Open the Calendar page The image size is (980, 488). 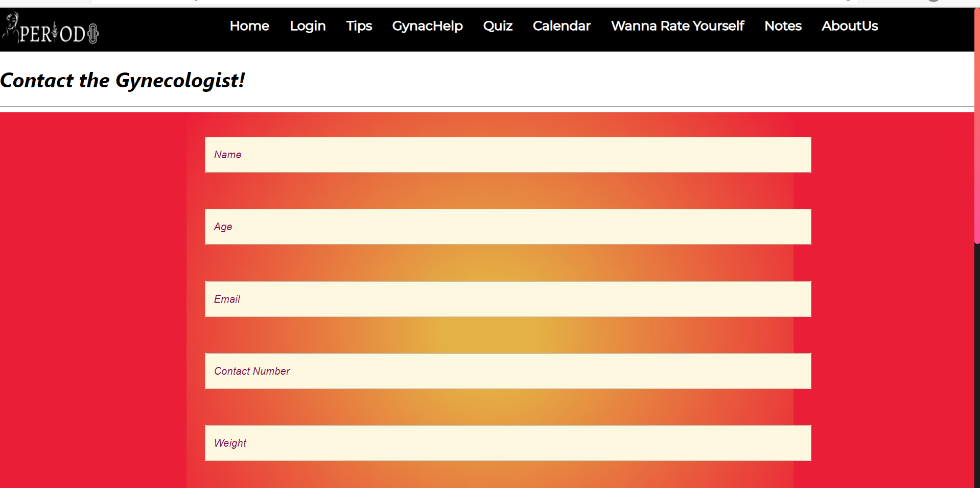[x=561, y=26]
